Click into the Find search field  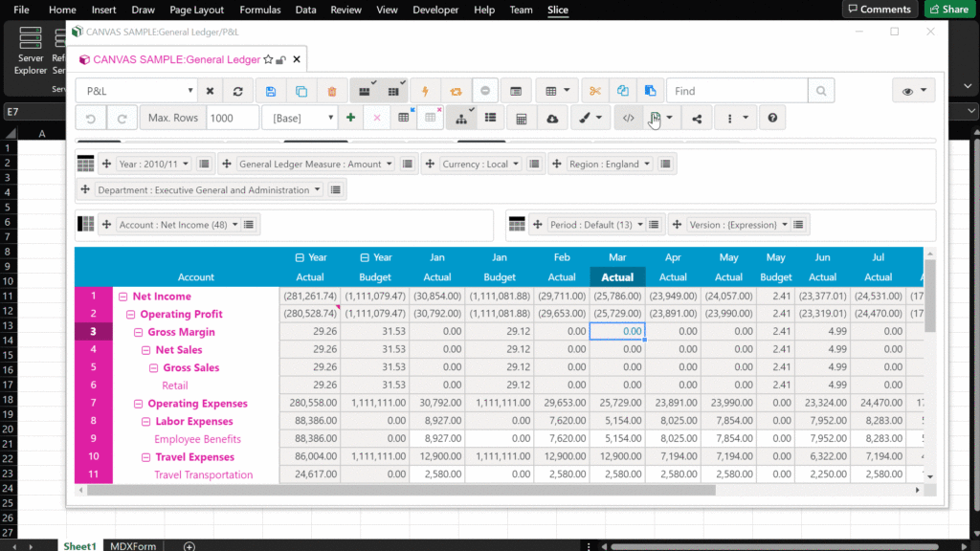[x=737, y=91]
